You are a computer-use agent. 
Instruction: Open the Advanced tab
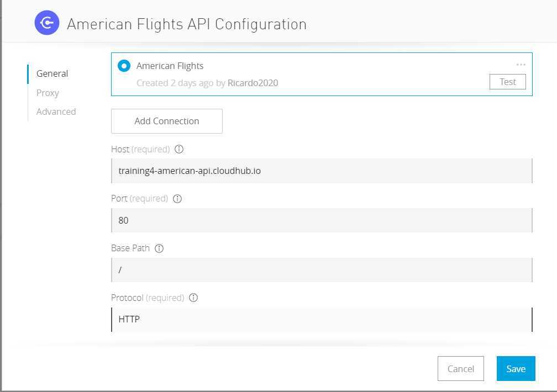pyautogui.click(x=56, y=112)
